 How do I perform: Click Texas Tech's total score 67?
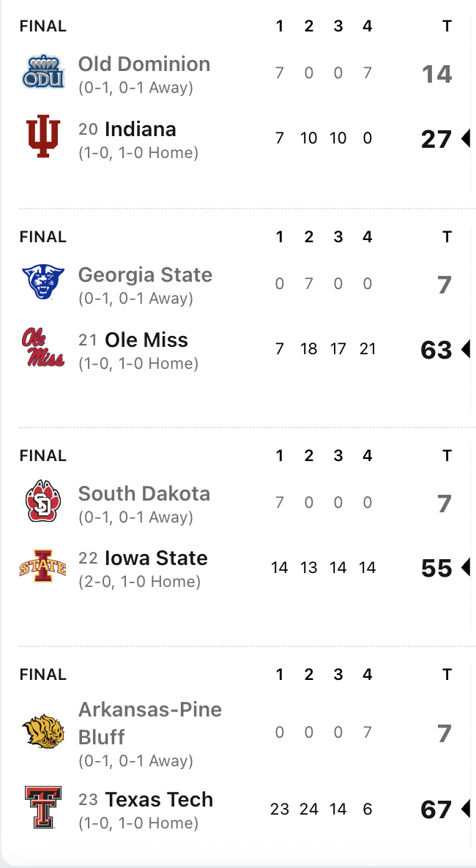click(436, 809)
